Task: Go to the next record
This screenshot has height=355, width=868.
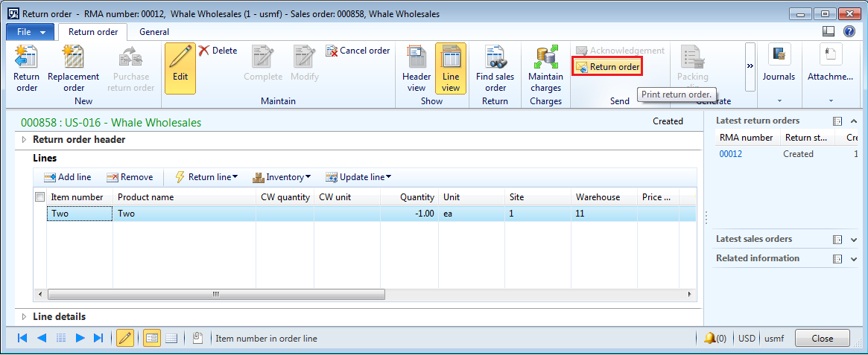Action: click(x=80, y=338)
